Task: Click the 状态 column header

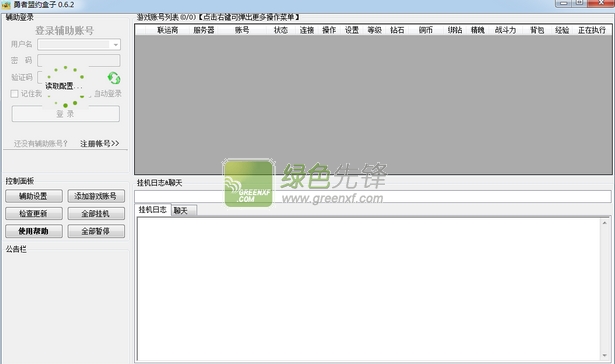Action: pos(281,30)
